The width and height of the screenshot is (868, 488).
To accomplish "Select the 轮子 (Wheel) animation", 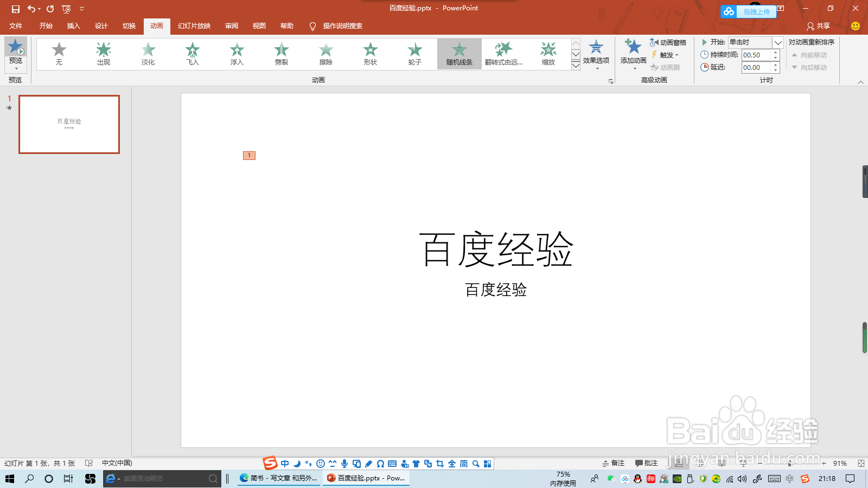I will [415, 54].
